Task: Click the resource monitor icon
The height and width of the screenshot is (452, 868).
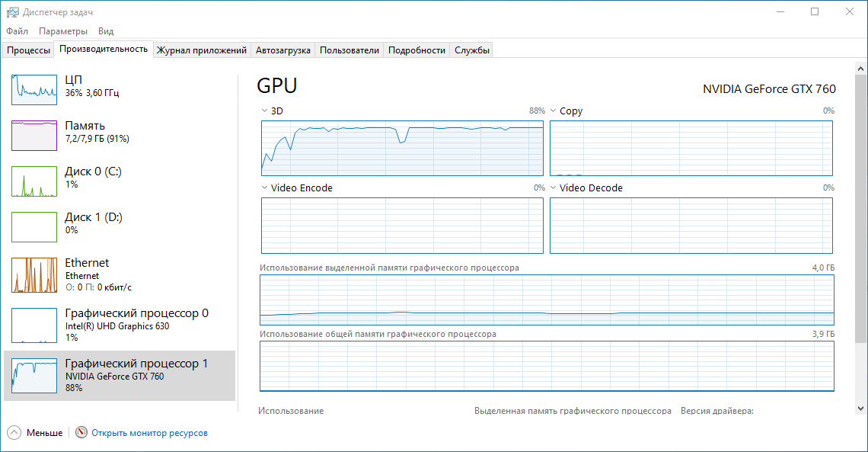Action: 81,432
